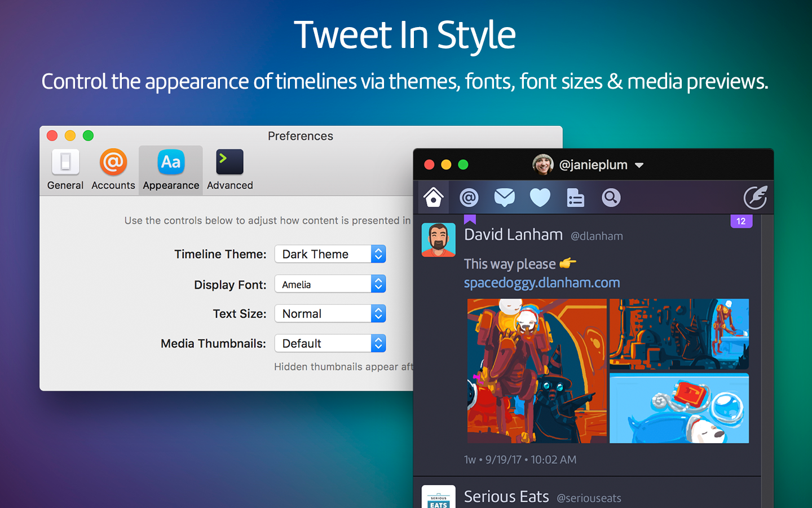The width and height of the screenshot is (812, 508).
Task: Click the tweet timestamp 9/19/17 10:02 AM
Action: pyautogui.click(x=520, y=459)
